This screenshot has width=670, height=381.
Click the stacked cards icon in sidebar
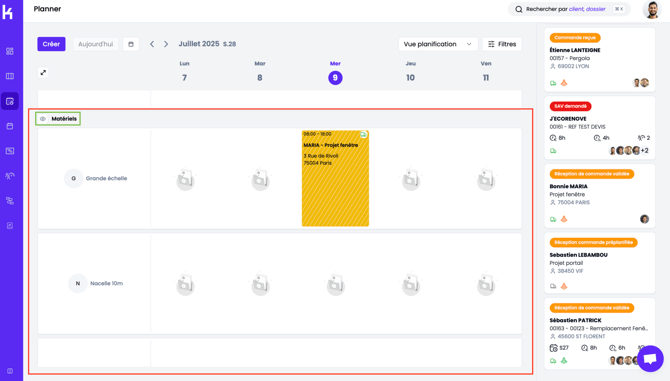click(10, 201)
